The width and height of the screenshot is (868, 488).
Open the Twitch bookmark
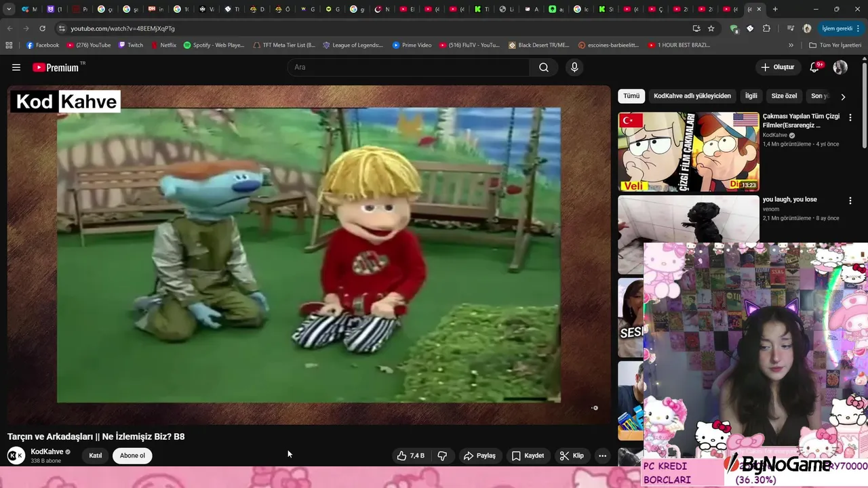(x=131, y=45)
